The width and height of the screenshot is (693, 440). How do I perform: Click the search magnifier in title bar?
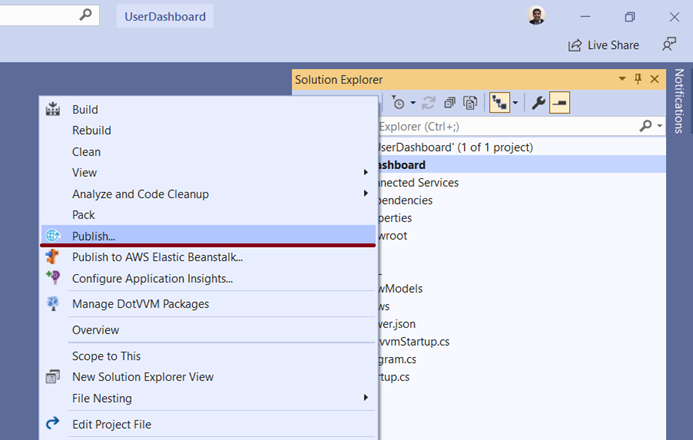tap(85, 15)
